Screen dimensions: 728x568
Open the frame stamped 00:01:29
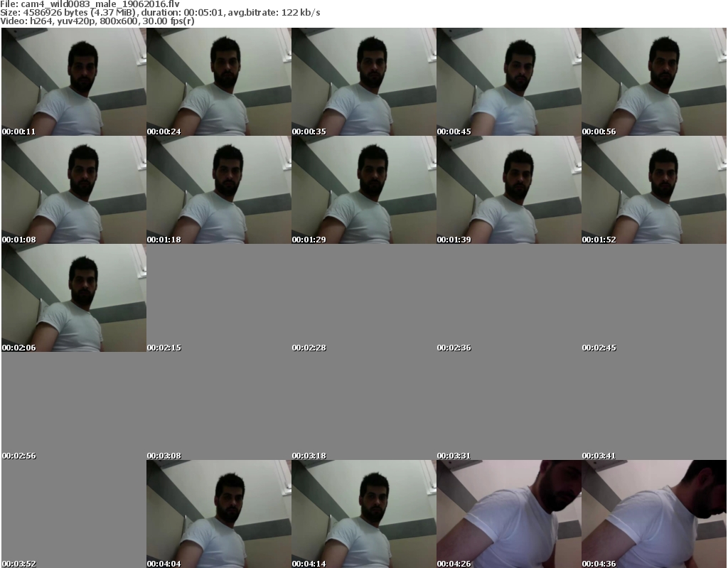364,190
